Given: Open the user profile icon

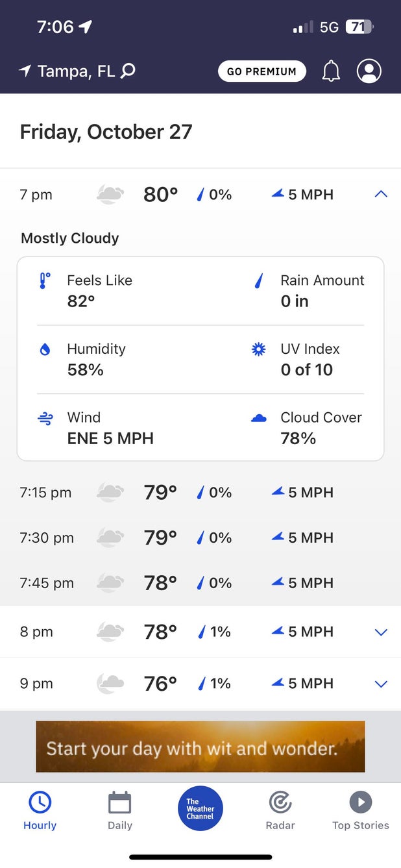Looking at the screenshot, I should [369, 71].
